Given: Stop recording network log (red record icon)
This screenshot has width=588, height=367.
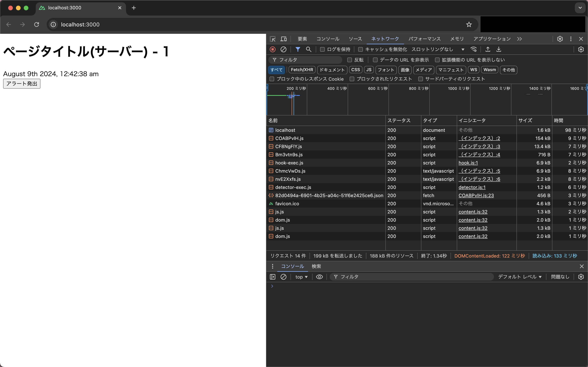Looking at the screenshot, I should point(272,49).
